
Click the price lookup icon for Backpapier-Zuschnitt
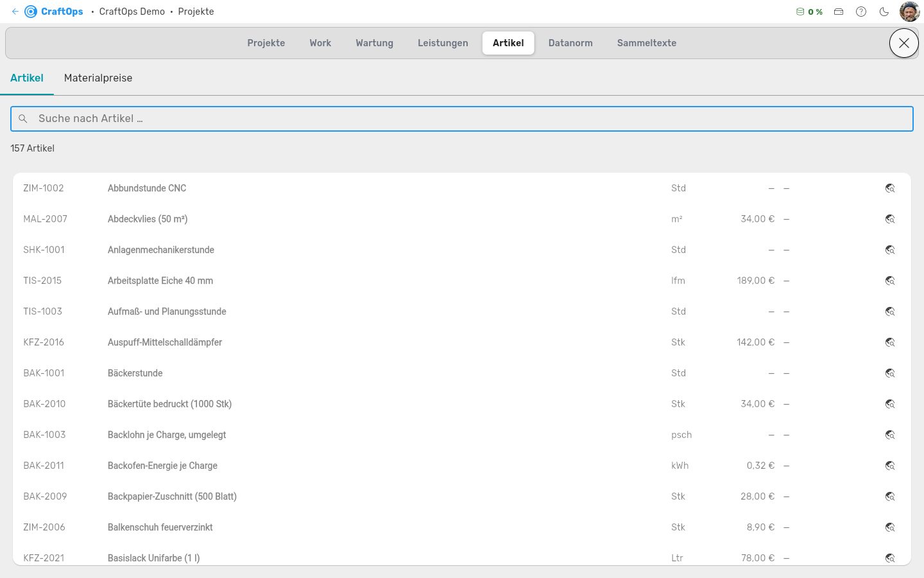tap(890, 496)
